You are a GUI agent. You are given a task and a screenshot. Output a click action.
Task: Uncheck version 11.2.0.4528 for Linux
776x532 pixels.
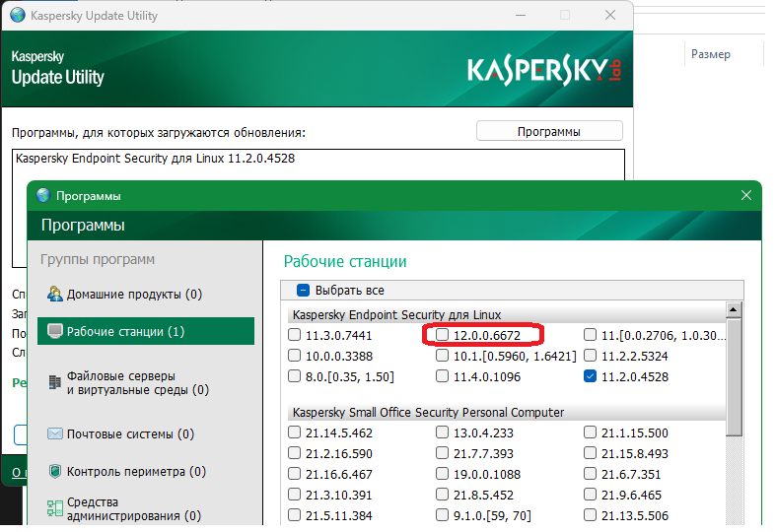click(590, 376)
